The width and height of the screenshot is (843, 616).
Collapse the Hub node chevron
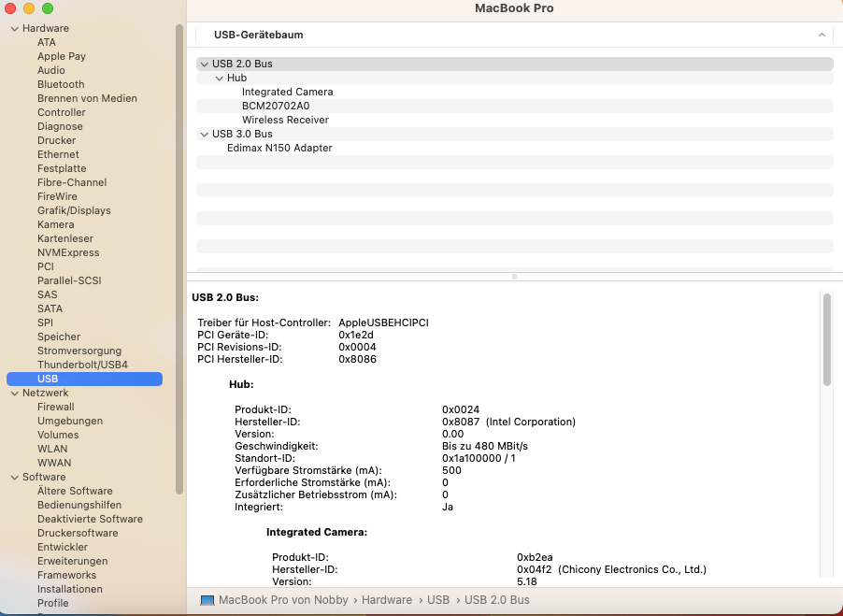pos(219,78)
